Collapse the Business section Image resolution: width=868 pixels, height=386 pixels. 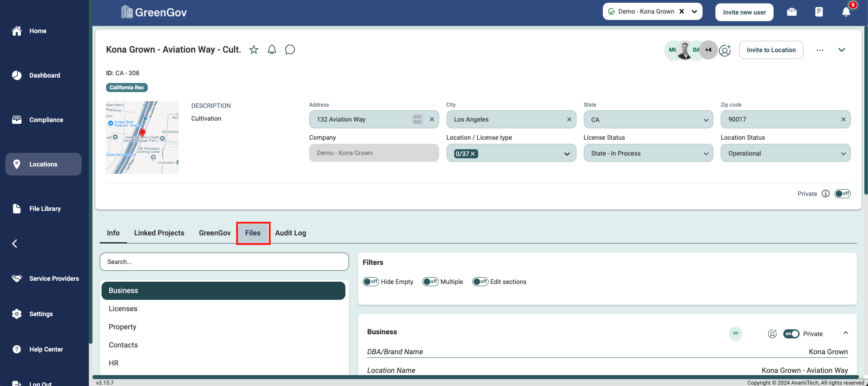pyautogui.click(x=846, y=333)
